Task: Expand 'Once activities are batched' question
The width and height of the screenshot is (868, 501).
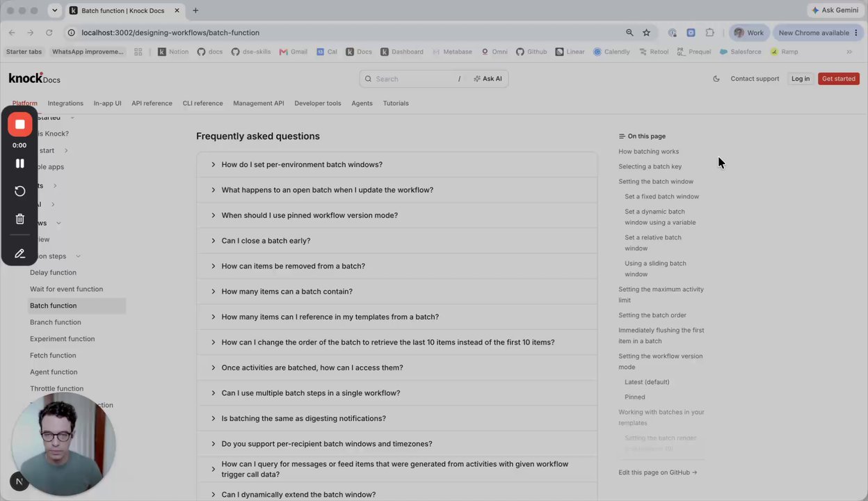Action: point(397,367)
